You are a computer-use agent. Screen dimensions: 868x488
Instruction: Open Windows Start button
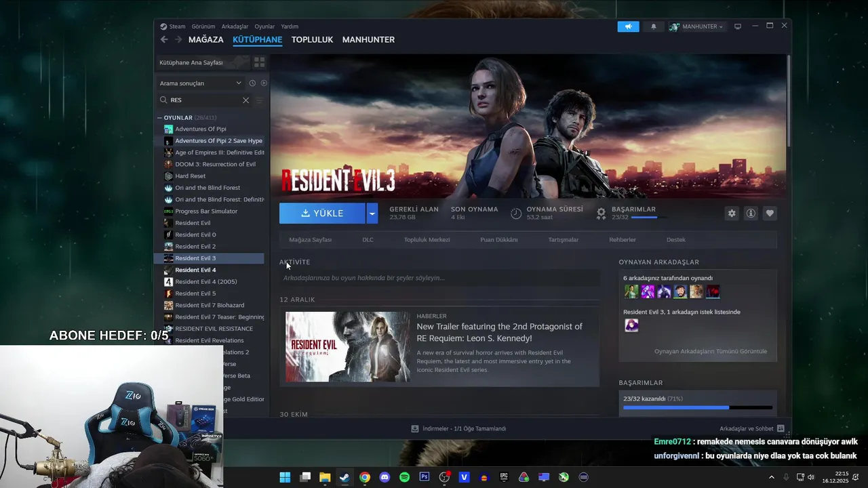point(285,477)
